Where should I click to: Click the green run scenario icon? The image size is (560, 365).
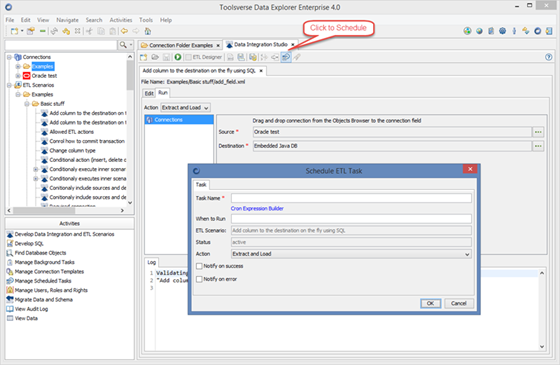[x=178, y=57]
